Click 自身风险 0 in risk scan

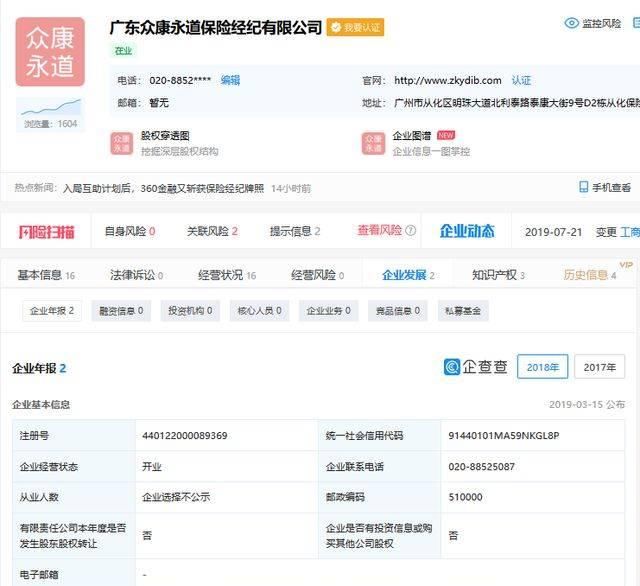tap(130, 231)
